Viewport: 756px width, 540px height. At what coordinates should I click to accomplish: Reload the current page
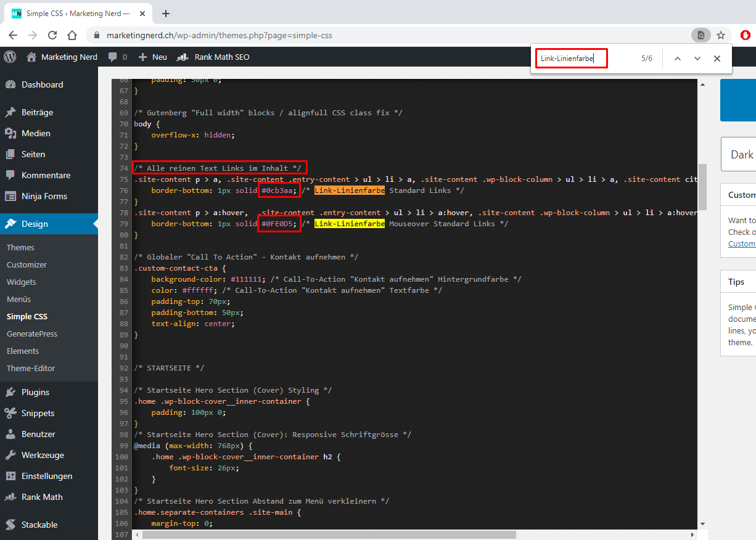tap(52, 35)
